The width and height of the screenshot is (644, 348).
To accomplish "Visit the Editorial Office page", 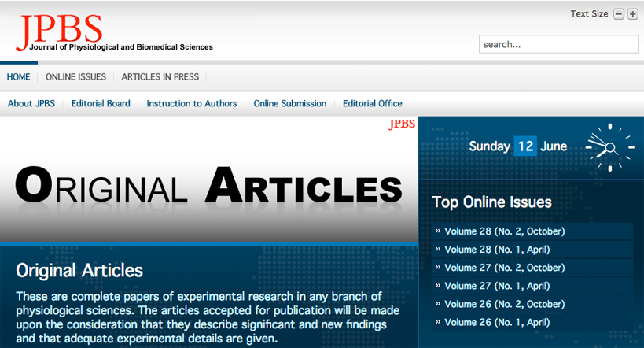I will [373, 103].
